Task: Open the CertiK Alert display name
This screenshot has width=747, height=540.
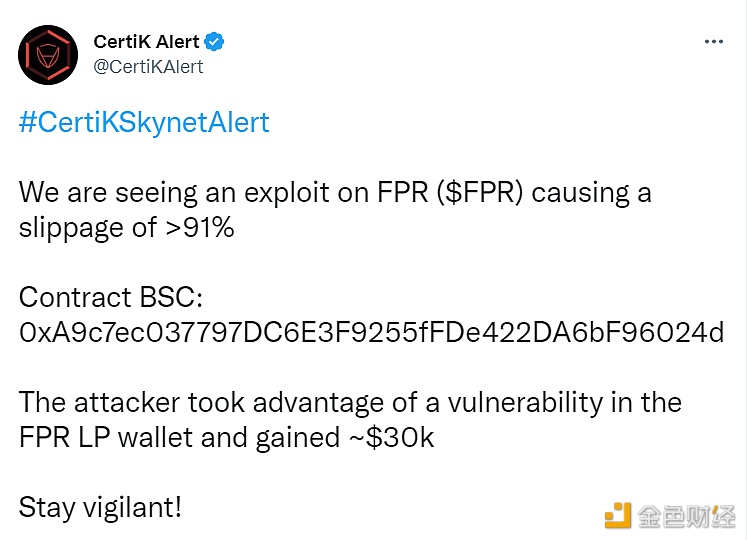Action: 146,42
